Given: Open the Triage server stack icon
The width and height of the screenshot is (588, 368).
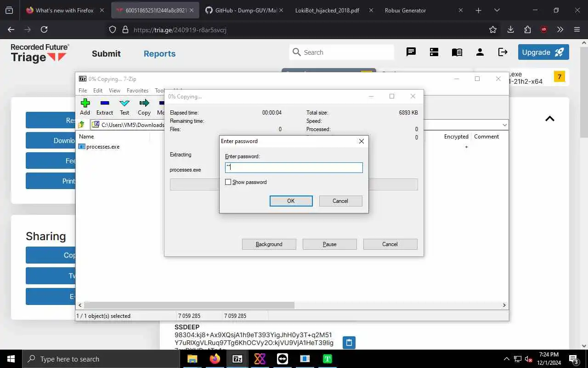Looking at the screenshot, I should tap(434, 52).
